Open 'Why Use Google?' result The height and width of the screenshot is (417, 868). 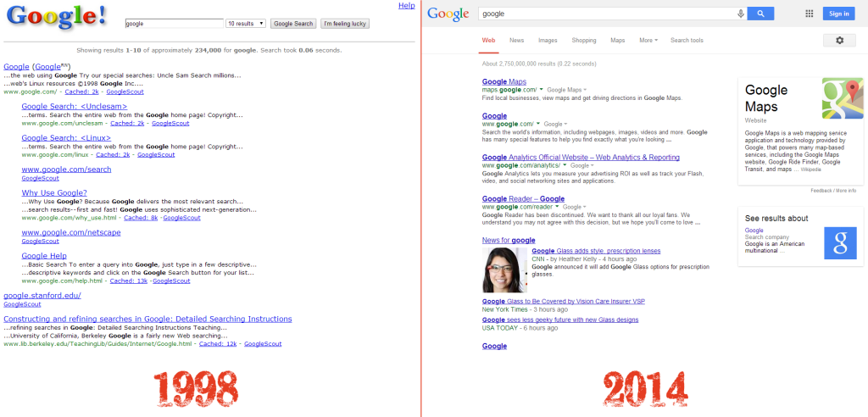(54, 193)
